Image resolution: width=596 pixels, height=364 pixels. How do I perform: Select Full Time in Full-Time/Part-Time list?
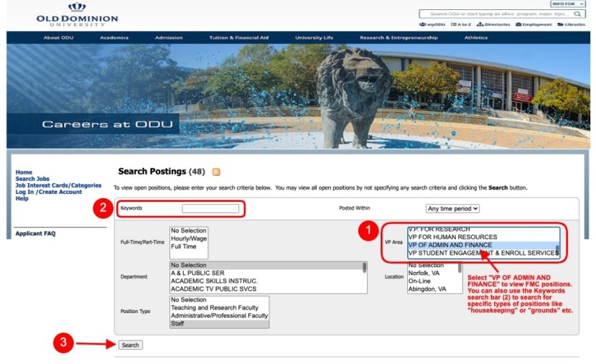pos(184,246)
